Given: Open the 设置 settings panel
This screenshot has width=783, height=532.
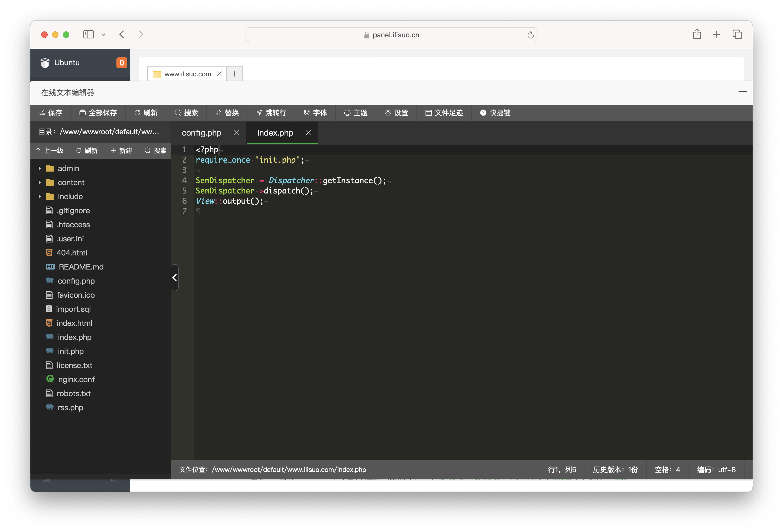Looking at the screenshot, I should (x=397, y=113).
